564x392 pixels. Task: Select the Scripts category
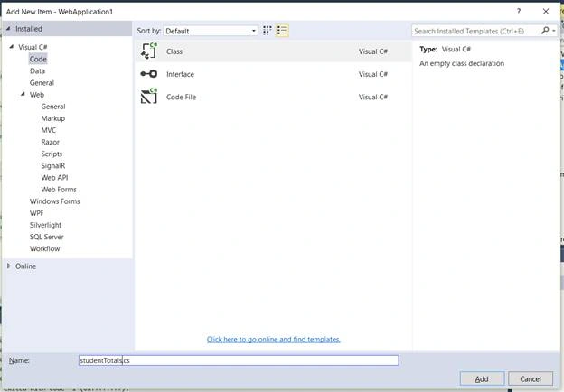pos(52,154)
